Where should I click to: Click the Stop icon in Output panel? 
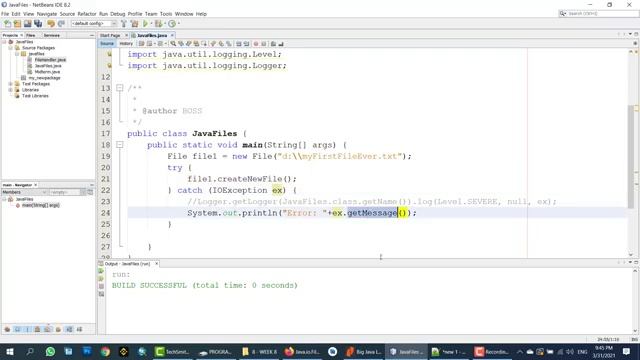101,286
